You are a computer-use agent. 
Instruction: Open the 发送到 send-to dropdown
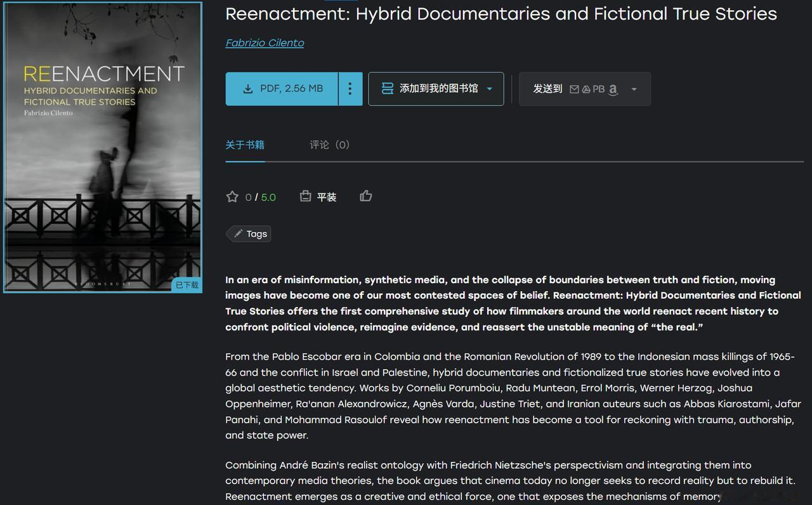(585, 89)
